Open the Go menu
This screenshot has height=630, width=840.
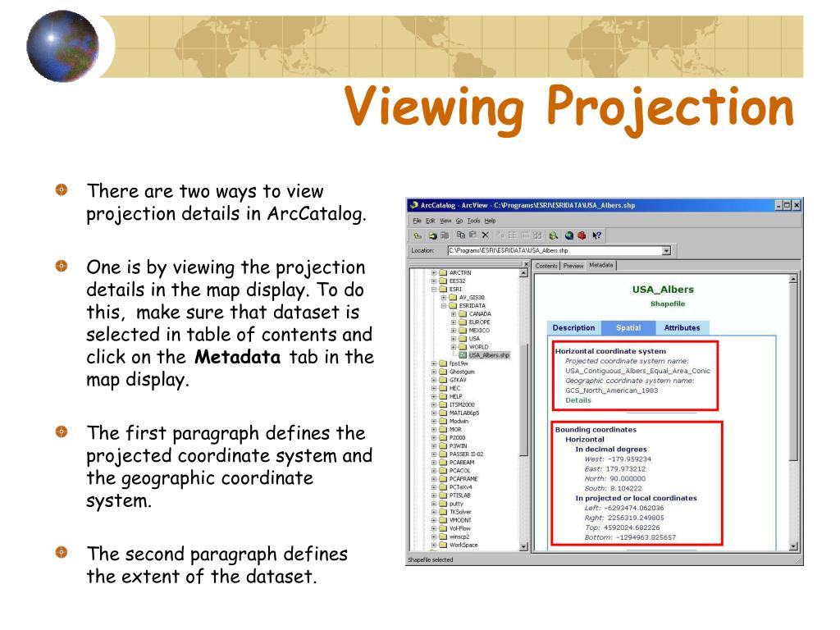pyautogui.click(x=459, y=221)
